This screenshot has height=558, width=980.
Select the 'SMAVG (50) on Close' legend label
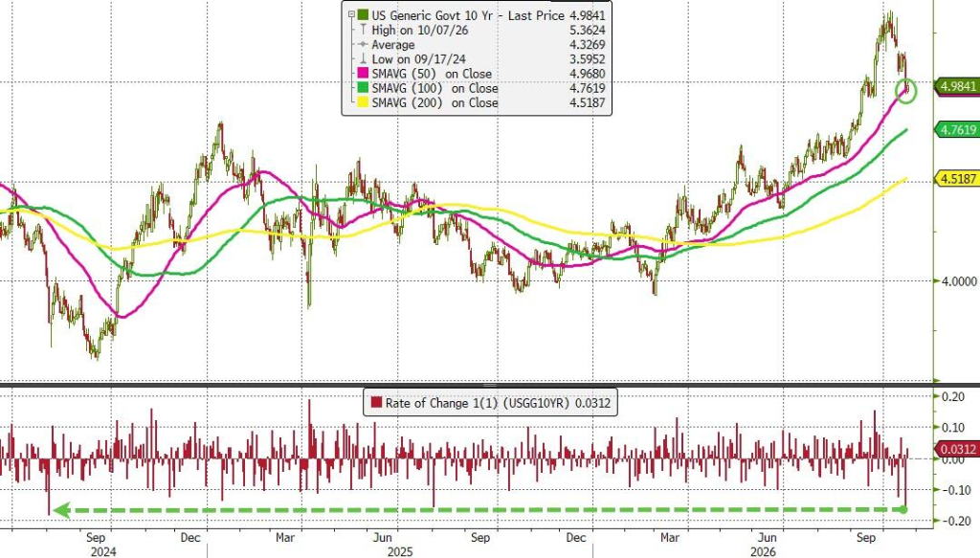tap(432, 74)
